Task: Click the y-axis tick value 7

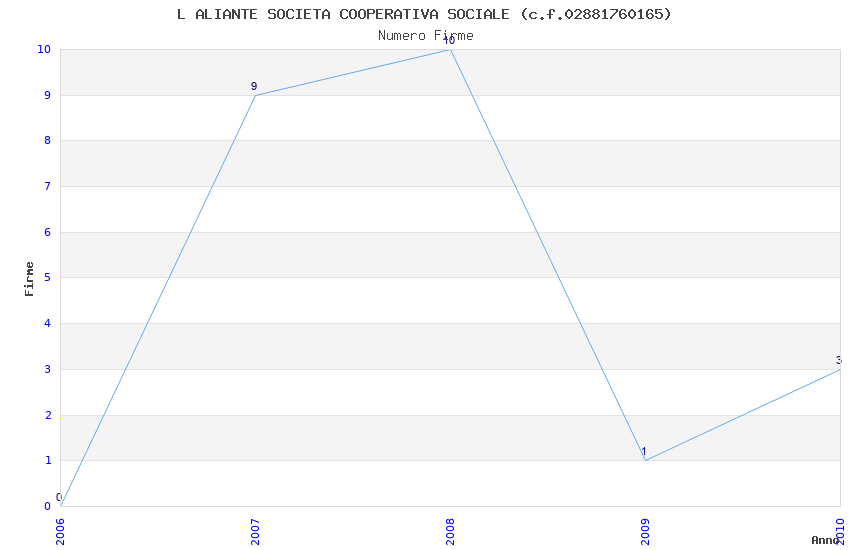Action: 48,186
